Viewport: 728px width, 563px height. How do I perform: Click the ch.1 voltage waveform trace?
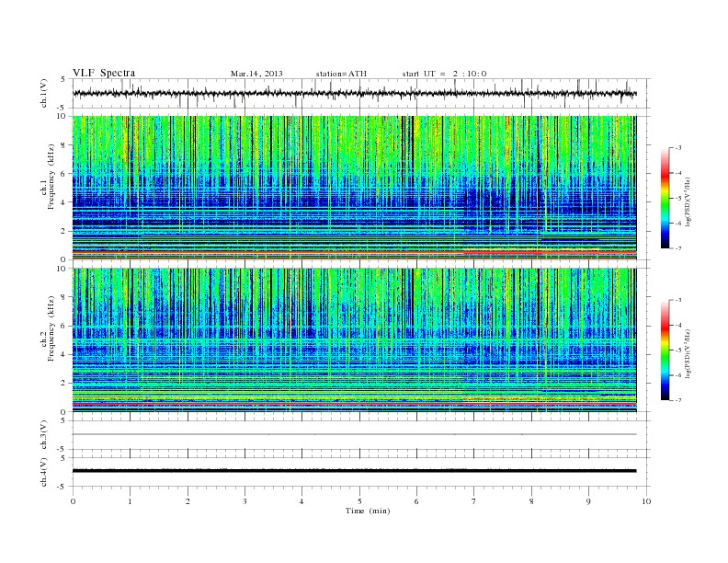[x=354, y=93]
